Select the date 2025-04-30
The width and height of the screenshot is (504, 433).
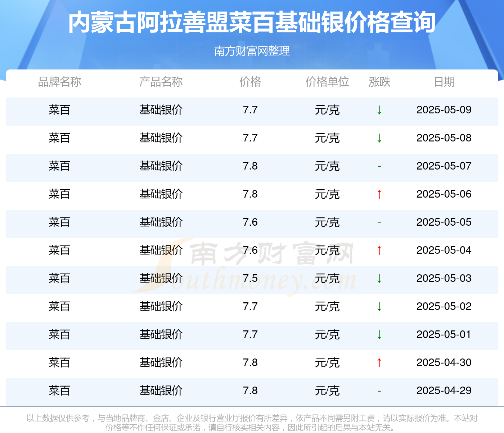[444, 362]
